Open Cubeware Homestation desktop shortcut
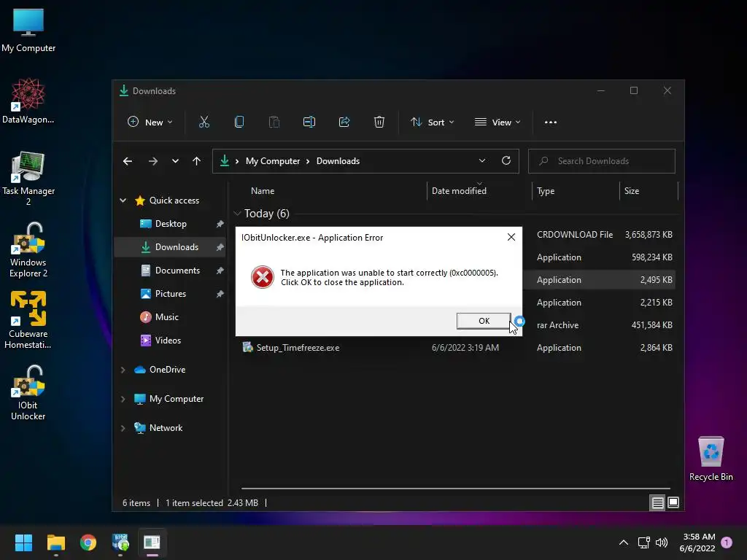 pyautogui.click(x=28, y=320)
